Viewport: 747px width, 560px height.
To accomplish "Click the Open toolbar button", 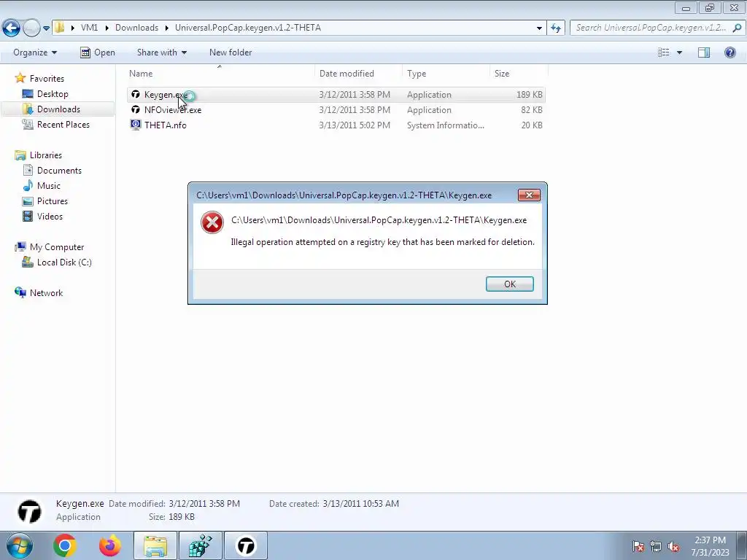I will click(98, 52).
